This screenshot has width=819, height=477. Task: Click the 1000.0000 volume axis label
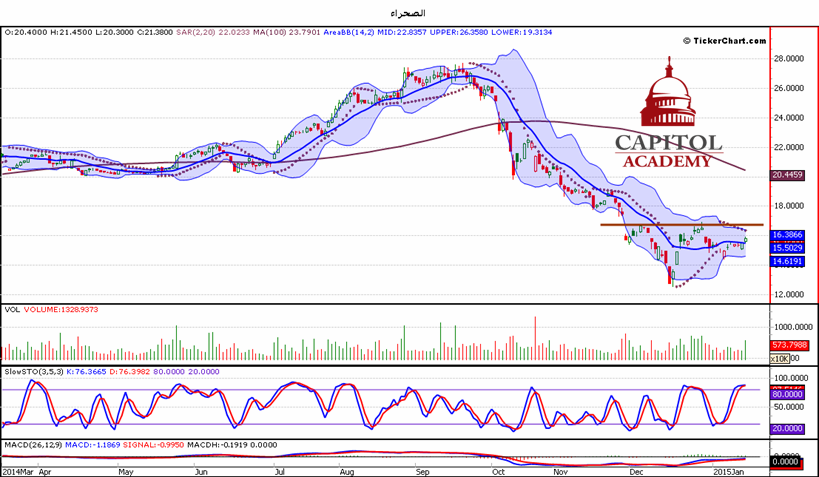793,327
